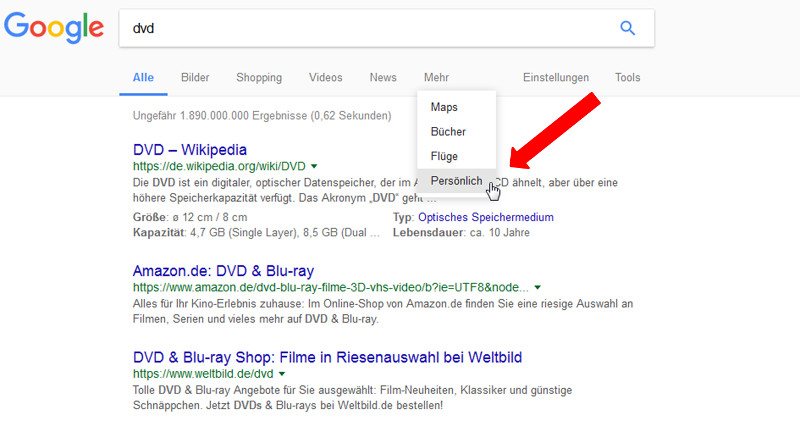Click the Tools button
The height and width of the screenshot is (432, 800).
click(x=628, y=78)
